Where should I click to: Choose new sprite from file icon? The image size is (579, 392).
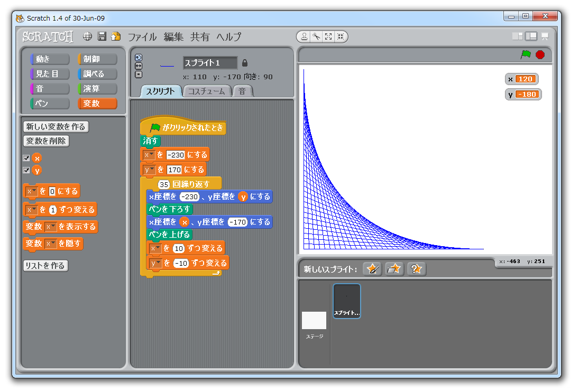394,269
